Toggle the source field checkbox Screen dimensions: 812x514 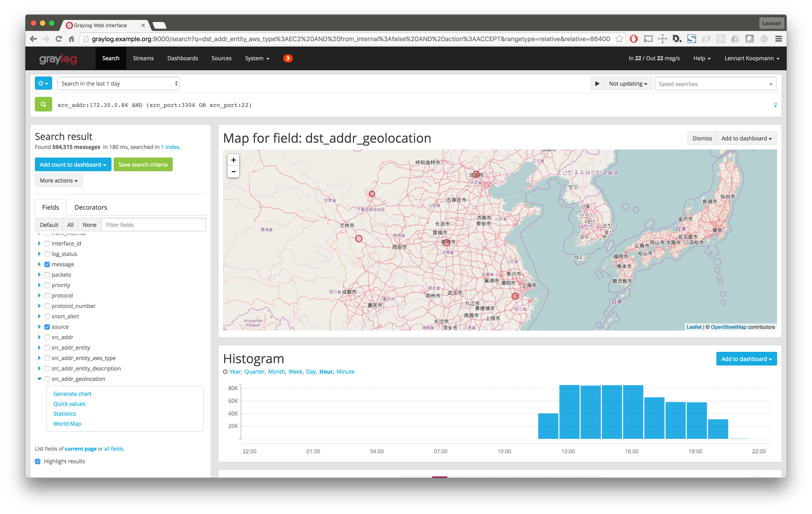coord(47,327)
